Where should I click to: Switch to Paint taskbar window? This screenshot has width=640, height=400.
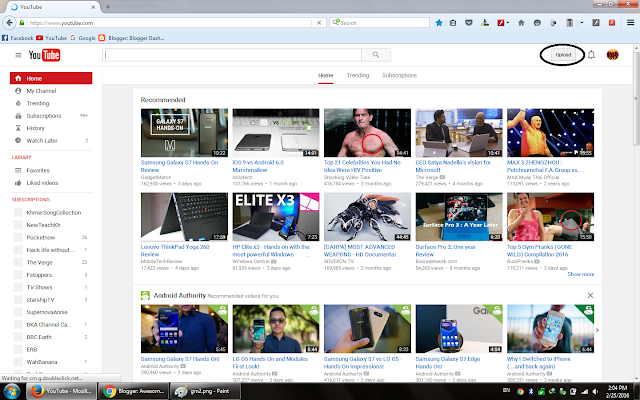[205, 391]
